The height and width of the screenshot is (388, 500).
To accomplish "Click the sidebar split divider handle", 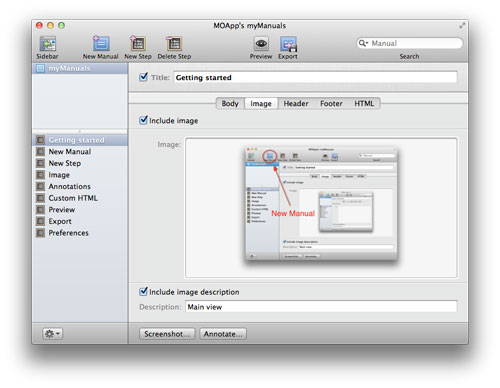I will [x=80, y=131].
